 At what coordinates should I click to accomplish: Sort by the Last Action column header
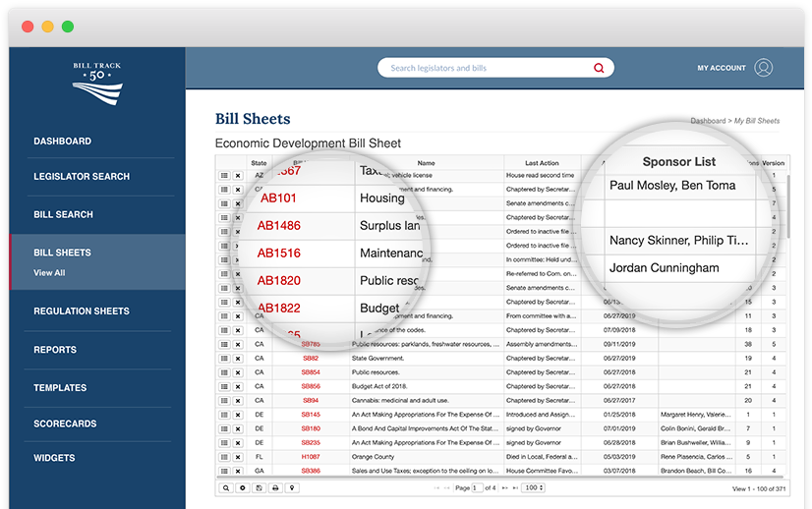coord(542,162)
